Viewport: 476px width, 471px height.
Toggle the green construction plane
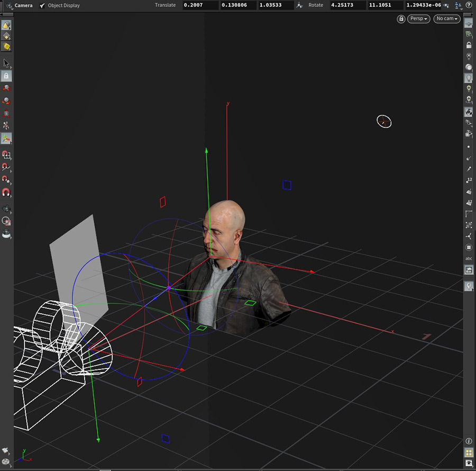coord(469,34)
